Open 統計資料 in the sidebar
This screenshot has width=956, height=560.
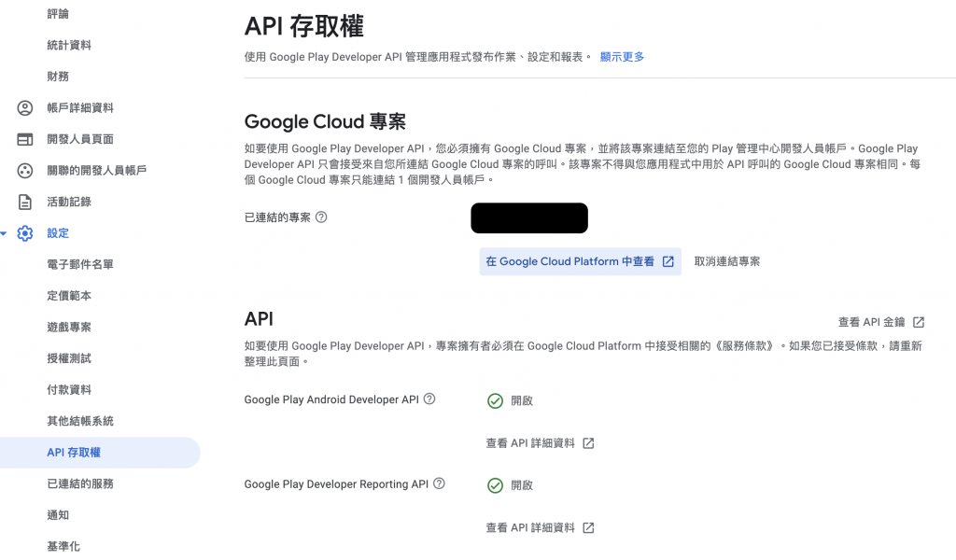pos(69,45)
